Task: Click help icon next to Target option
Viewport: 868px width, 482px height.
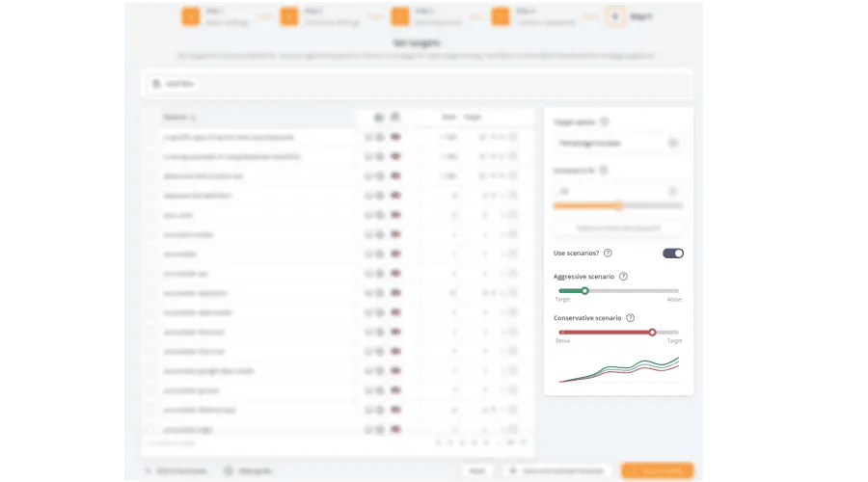Action: coord(605,122)
